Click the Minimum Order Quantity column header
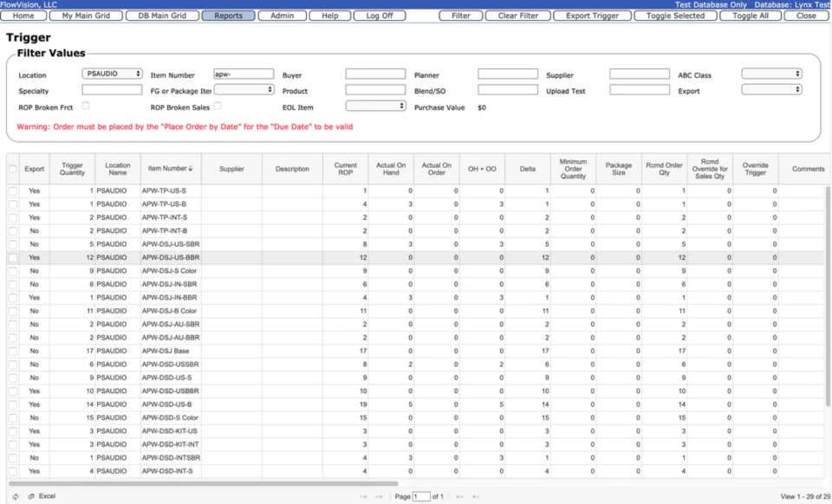The image size is (832, 504). click(x=573, y=169)
